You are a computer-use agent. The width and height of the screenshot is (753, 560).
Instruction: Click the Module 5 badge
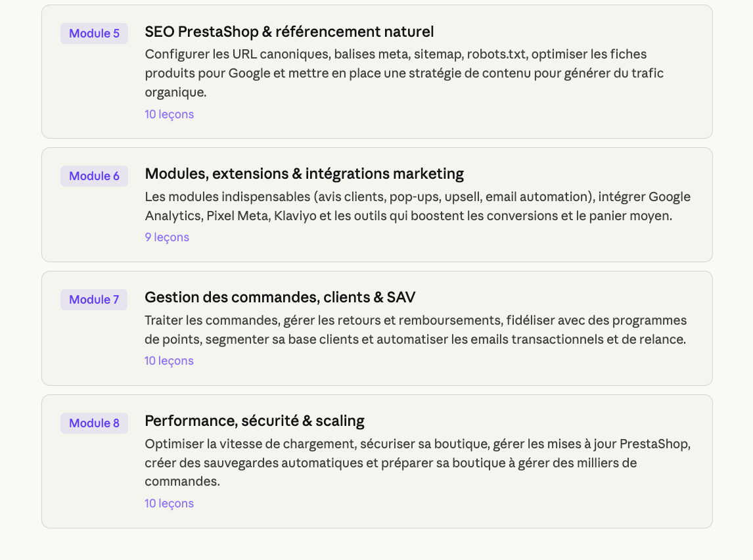point(94,34)
